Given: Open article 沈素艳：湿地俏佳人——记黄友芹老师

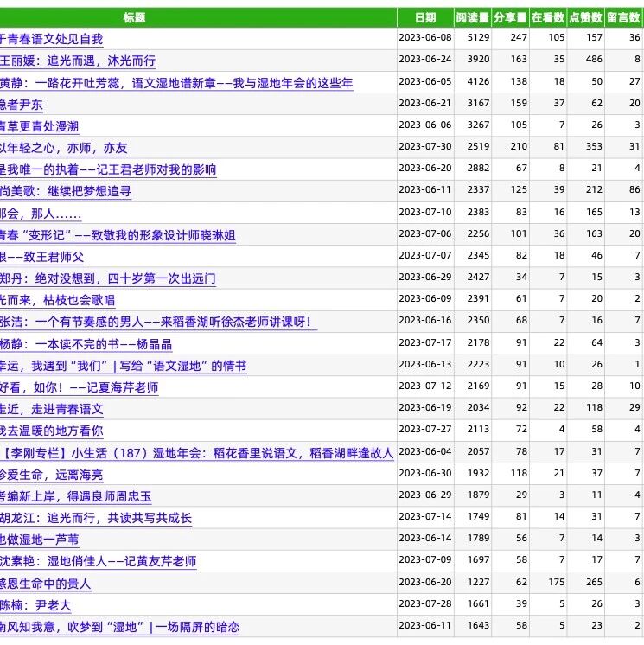Looking at the screenshot, I should [99, 561].
